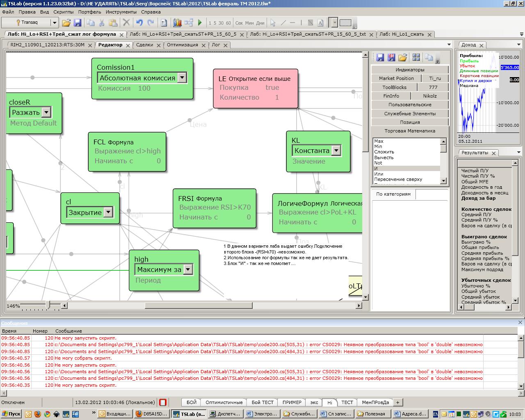This screenshot has width=525, height=420.
Task: Click the 146% zoom slider handle
Action: pyautogui.click(x=48, y=305)
